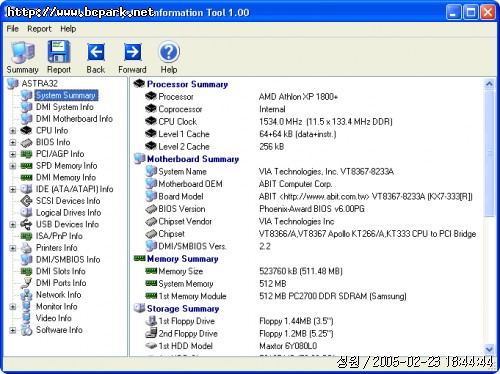This screenshot has width=500, height=374.
Task: Expand the BIOS Info tree node
Action: coord(13,142)
